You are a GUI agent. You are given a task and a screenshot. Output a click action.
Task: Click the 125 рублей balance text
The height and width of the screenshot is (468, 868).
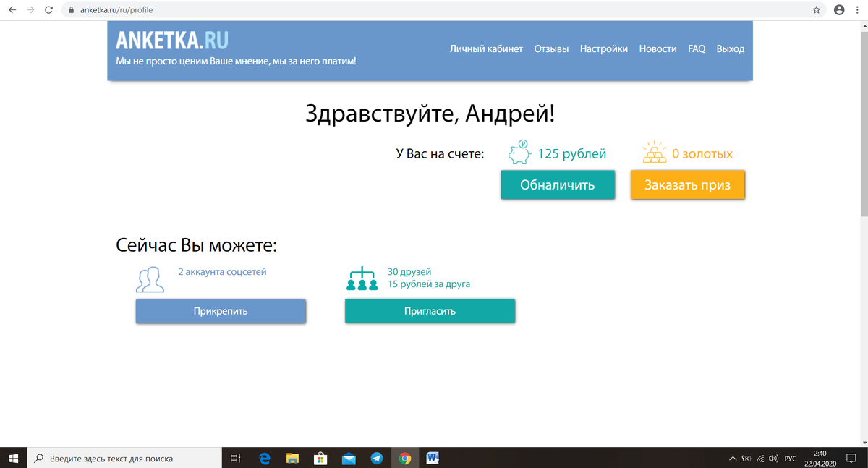[x=572, y=154]
